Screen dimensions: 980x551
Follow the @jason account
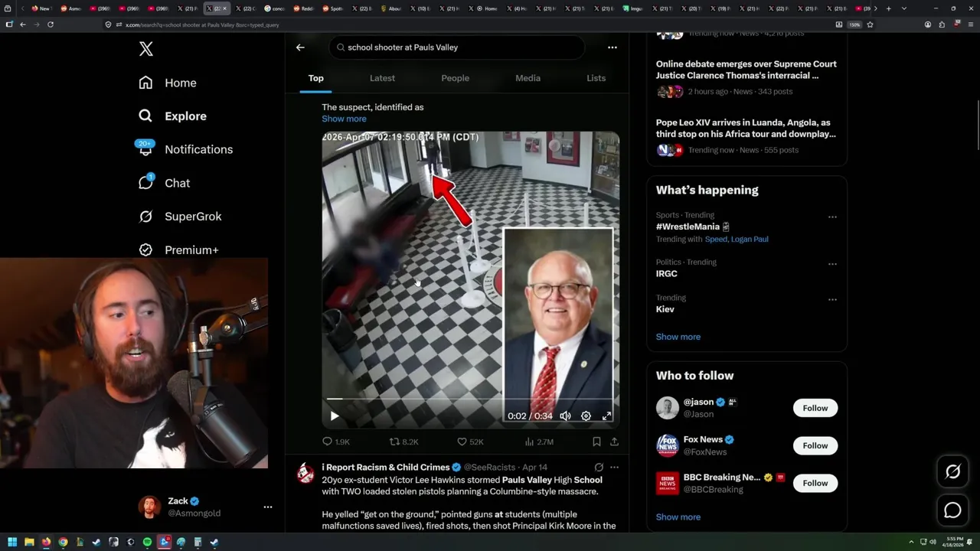pos(815,408)
